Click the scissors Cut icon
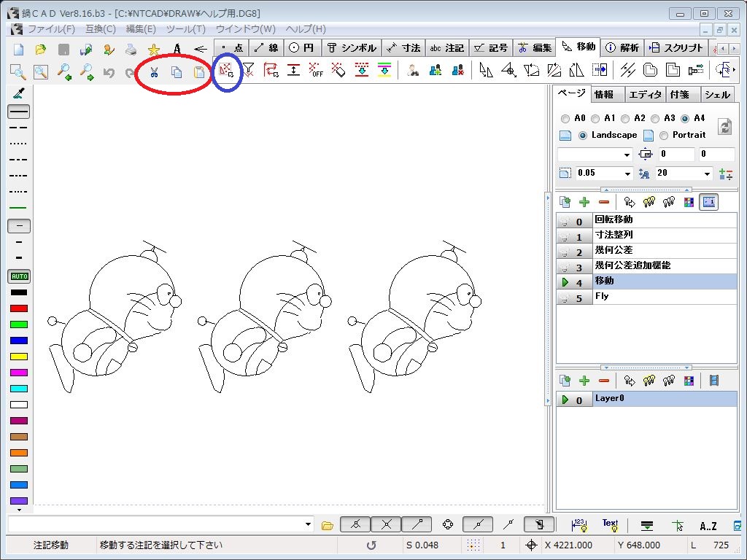 click(x=154, y=71)
